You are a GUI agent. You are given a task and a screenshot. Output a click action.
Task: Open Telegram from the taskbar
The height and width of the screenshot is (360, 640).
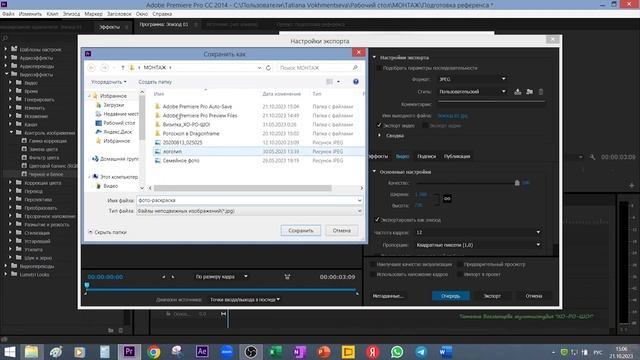pyautogui.click(x=421, y=351)
